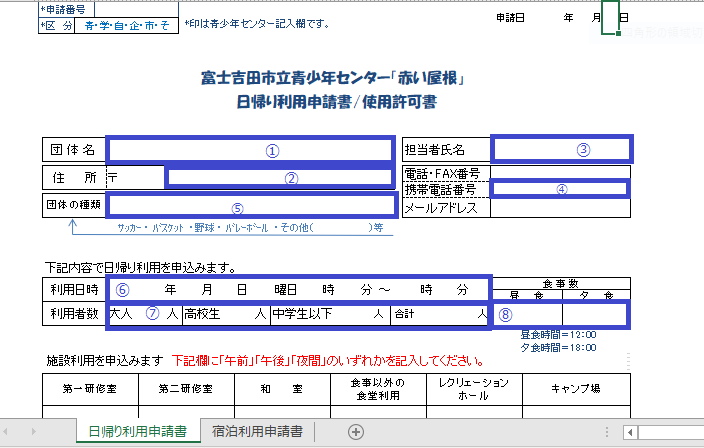
Task: Select the 日帰り利用申請書 sheet tab
Action: pos(136,432)
